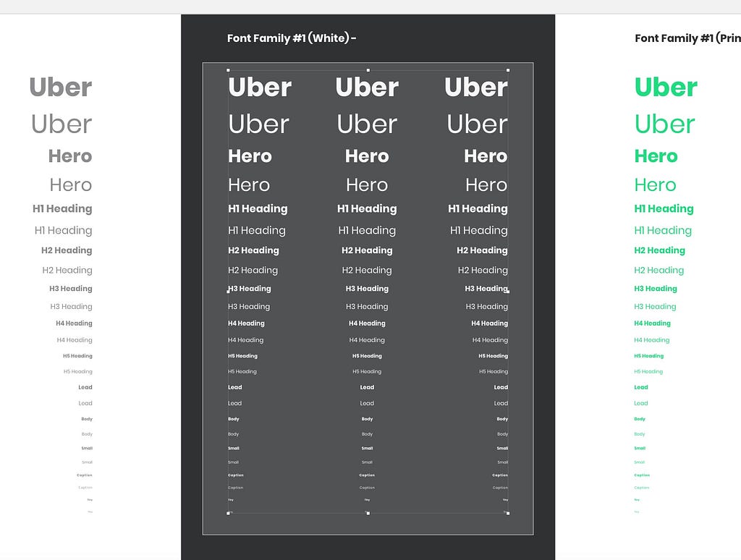The width and height of the screenshot is (741, 560).
Task: Click the light-weight green 'Uber' text
Action: coord(664,124)
